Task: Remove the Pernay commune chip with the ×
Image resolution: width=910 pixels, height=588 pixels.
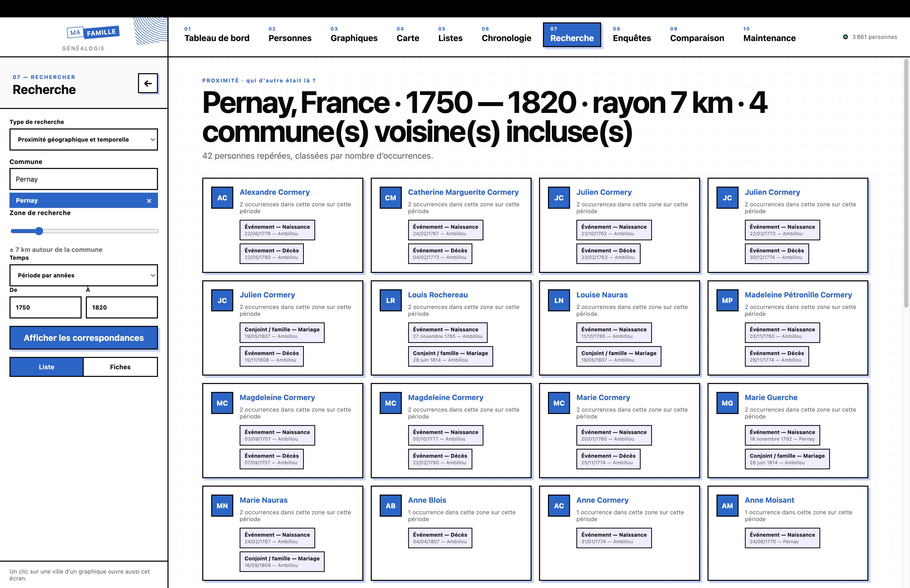Action: [149, 201]
